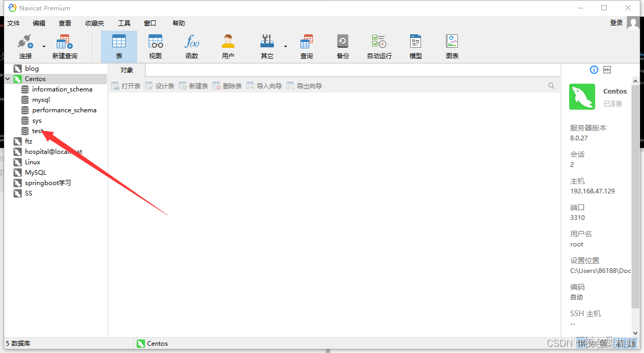The height and width of the screenshot is (353, 644).
Task: Click the host value 192.168.47.129
Action: (x=593, y=191)
